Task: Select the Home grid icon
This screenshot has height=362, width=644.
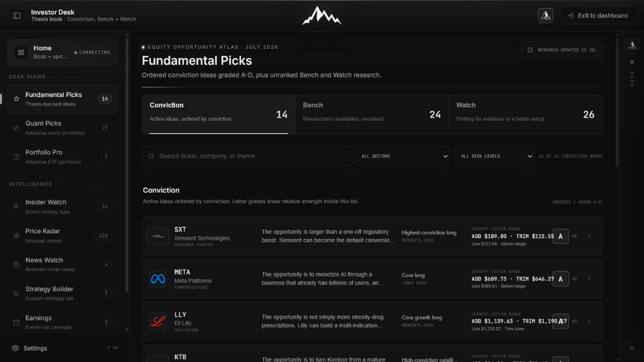Action: point(21,52)
